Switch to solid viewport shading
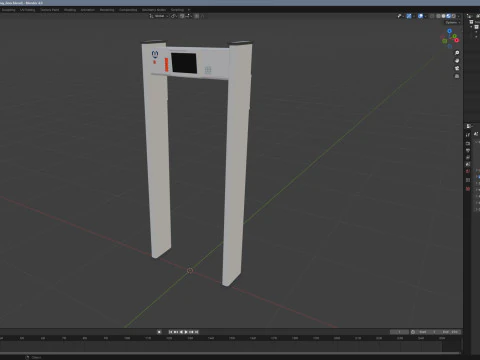The width and height of the screenshot is (480, 360). pyautogui.click(x=443, y=16)
